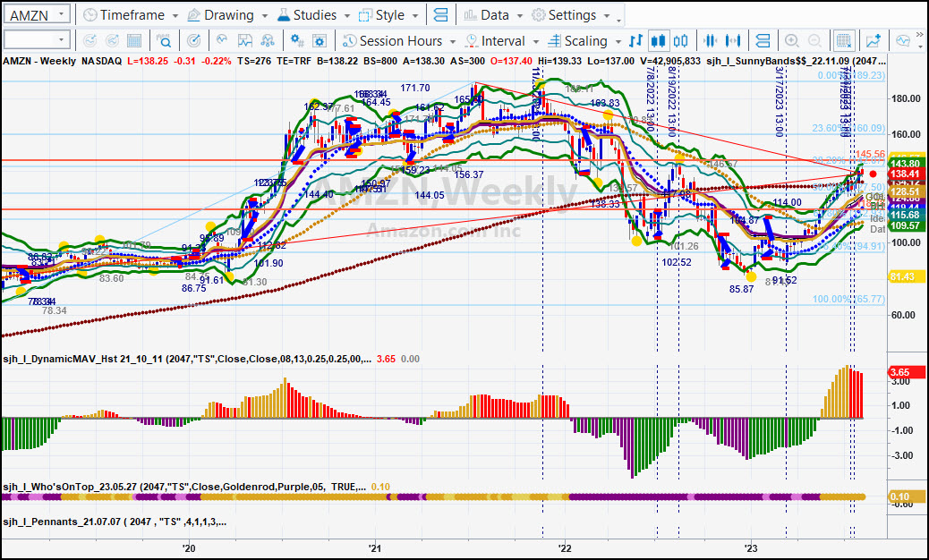Image resolution: width=929 pixels, height=560 pixels.
Task: Click the yellow 81.43 price tag
Action: coord(906,277)
